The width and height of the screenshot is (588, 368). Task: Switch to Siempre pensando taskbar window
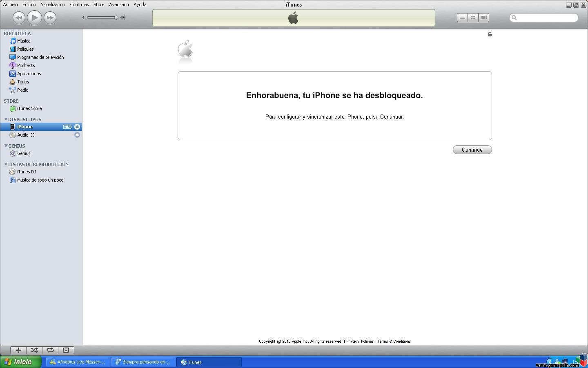pyautogui.click(x=143, y=362)
